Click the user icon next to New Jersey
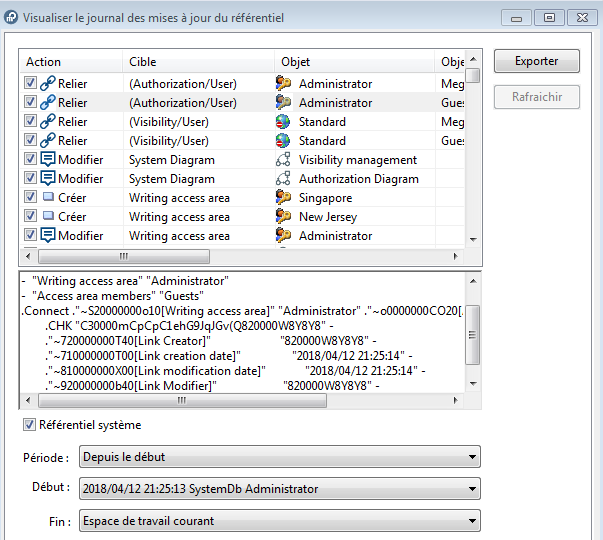The height and width of the screenshot is (540, 603). 283,217
